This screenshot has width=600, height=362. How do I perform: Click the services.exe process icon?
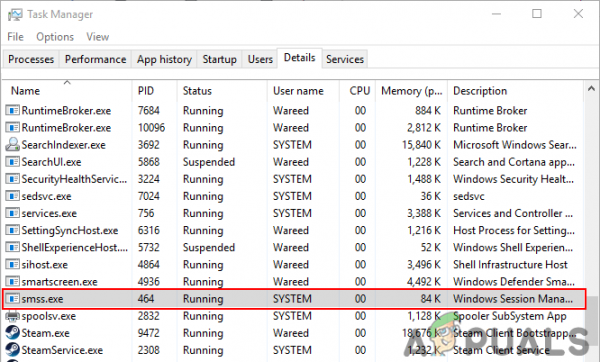(x=12, y=213)
